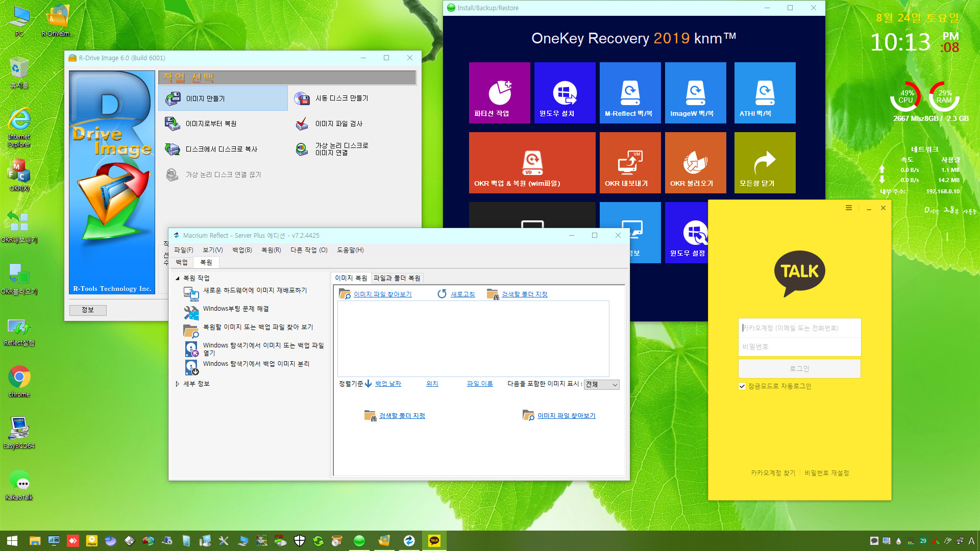Open Windows Start button
This screenshot has width=980, height=551.
pyautogui.click(x=12, y=541)
